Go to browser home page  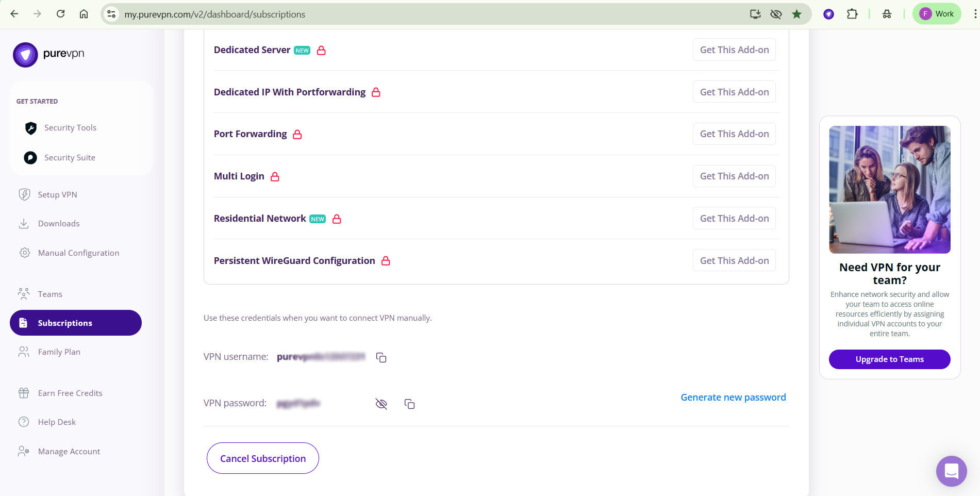tap(84, 14)
